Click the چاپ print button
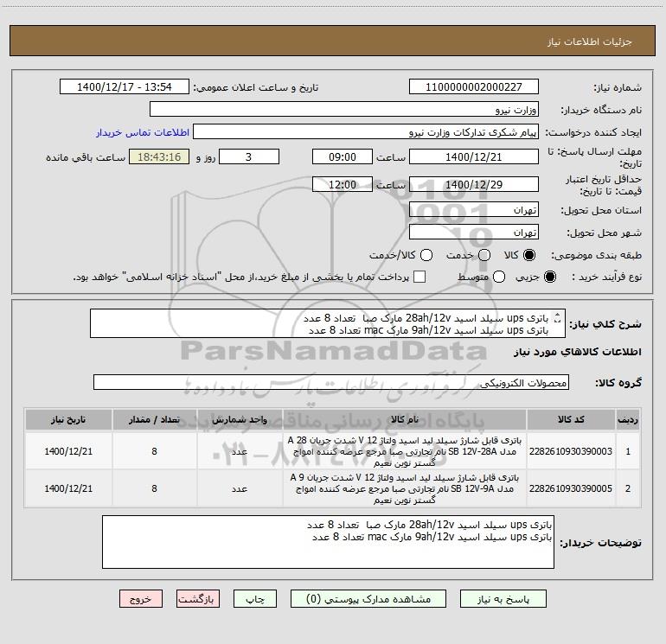 click(255, 598)
